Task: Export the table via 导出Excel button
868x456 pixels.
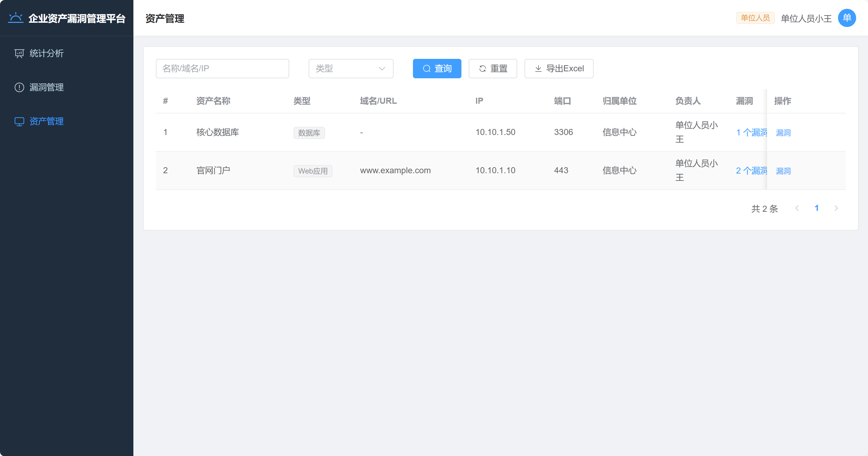Action: [559, 69]
